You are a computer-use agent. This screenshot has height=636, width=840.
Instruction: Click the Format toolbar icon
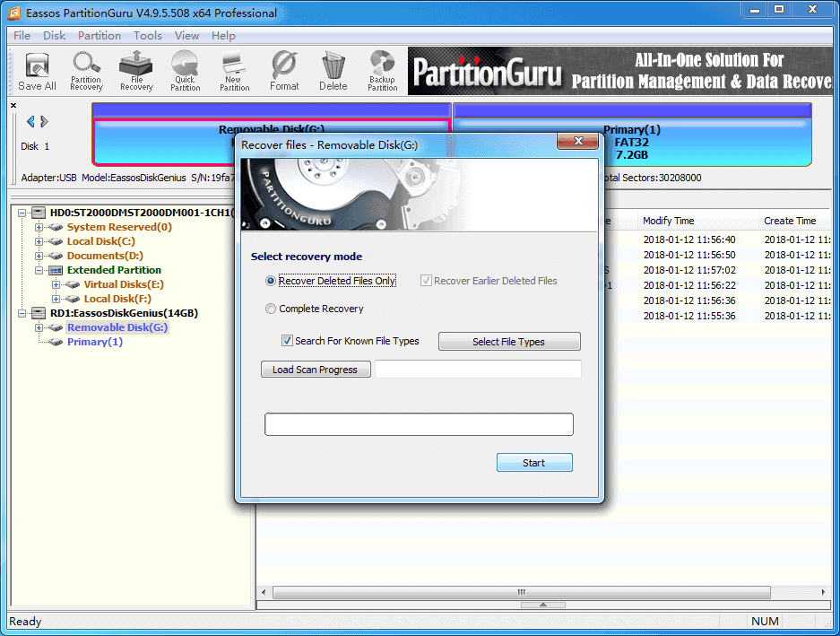284,72
